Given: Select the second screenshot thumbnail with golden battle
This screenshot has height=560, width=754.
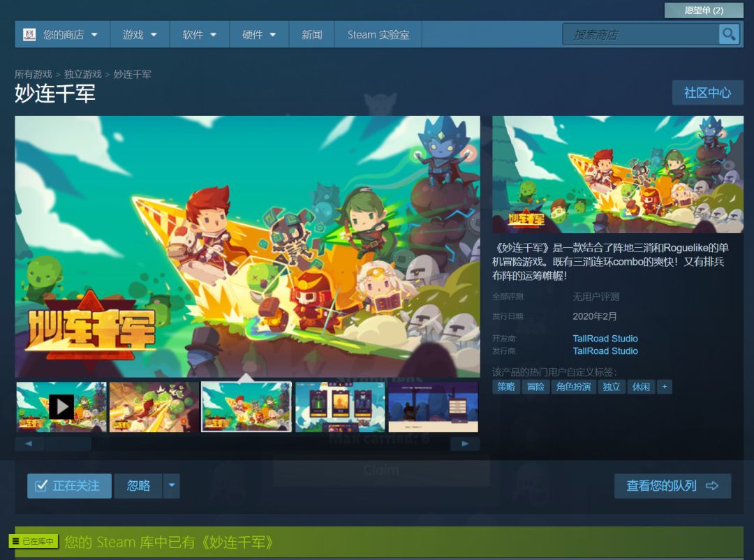Looking at the screenshot, I should [x=154, y=407].
